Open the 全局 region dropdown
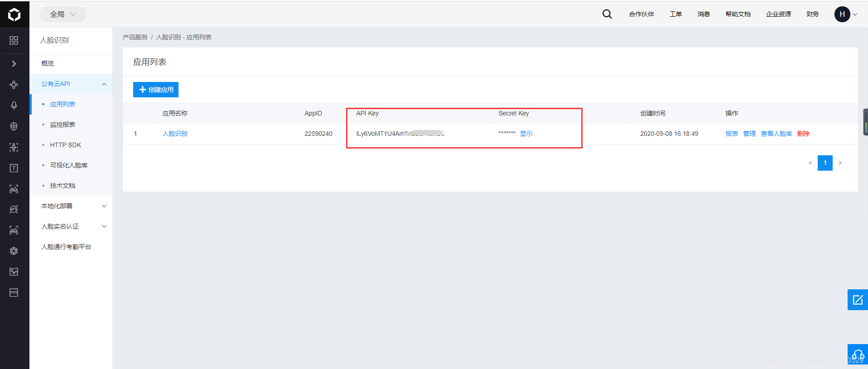 pos(63,14)
